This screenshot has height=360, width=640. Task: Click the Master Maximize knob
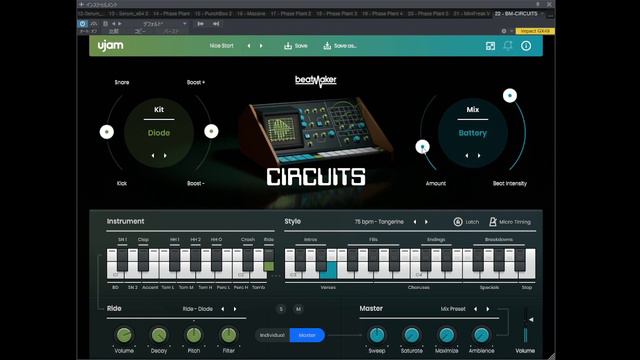tap(447, 335)
